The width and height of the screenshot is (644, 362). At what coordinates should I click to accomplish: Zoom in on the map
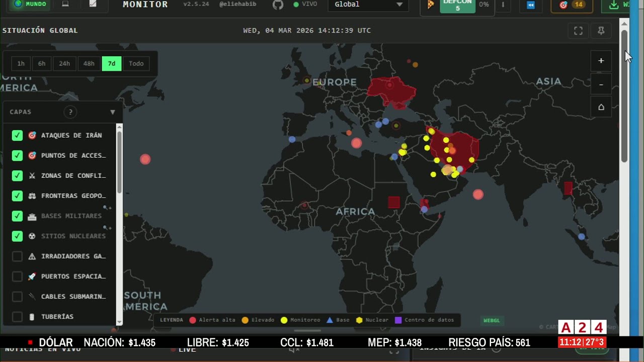[601, 61]
